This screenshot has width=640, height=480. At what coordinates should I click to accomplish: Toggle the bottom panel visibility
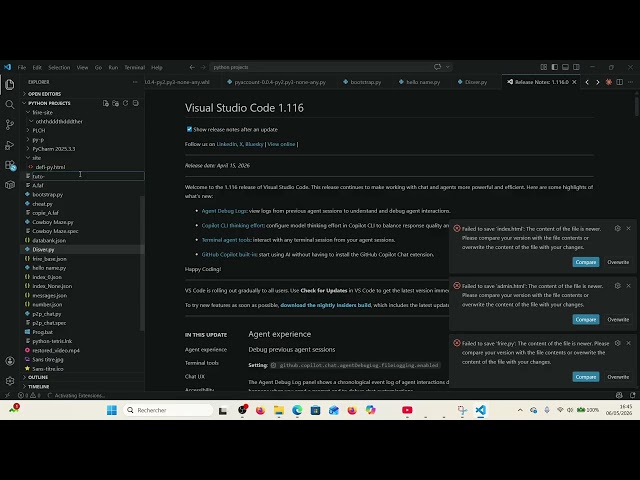coord(565,67)
